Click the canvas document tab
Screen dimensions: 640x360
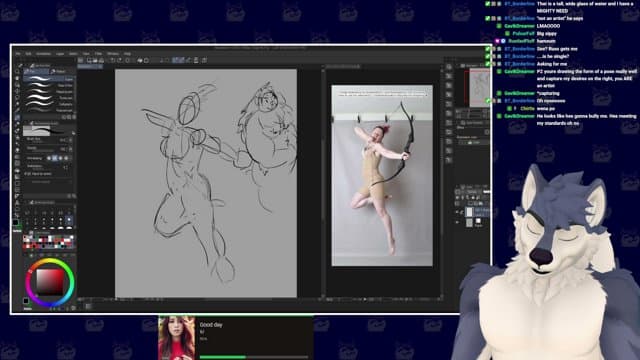90,67
